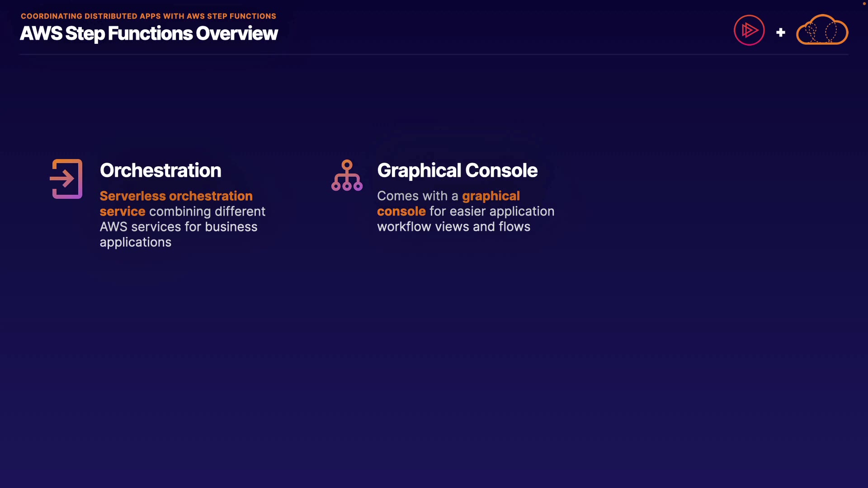Viewport: 868px width, 488px height.
Task: Click the 'AWS Step Functions Overview' title
Action: point(149,33)
